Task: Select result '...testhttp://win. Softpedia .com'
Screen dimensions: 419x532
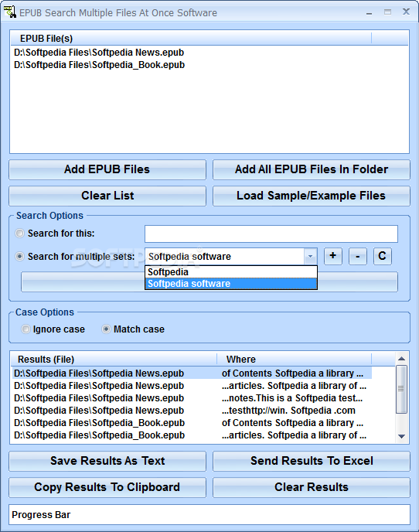Action: point(192,411)
